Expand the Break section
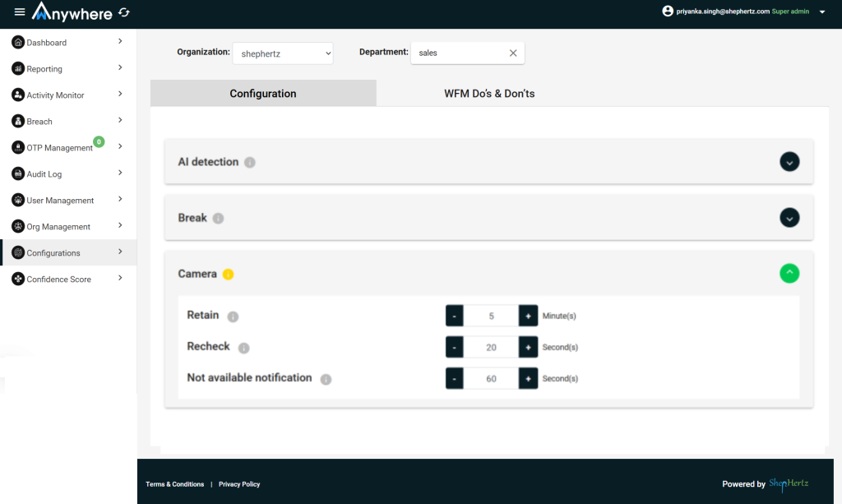 point(789,218)
